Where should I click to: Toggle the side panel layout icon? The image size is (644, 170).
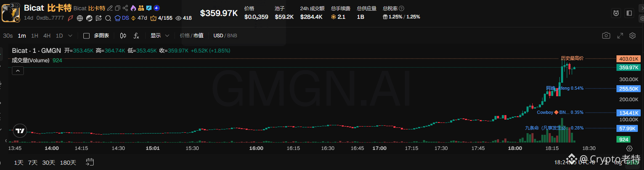(629, 13)
